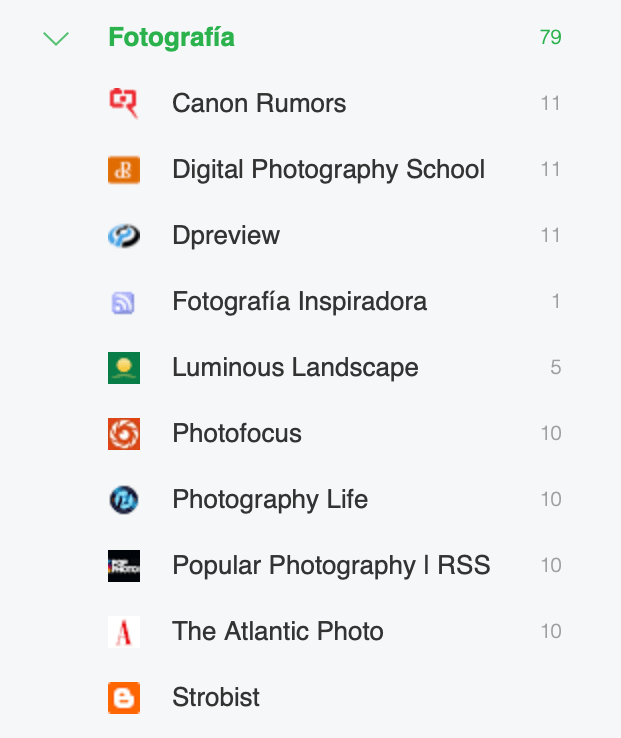Image resolution: width=621 pixels, height=738 pixels.
Task: Click the Dpreview feed icon
Action: [x=124, y=236]
